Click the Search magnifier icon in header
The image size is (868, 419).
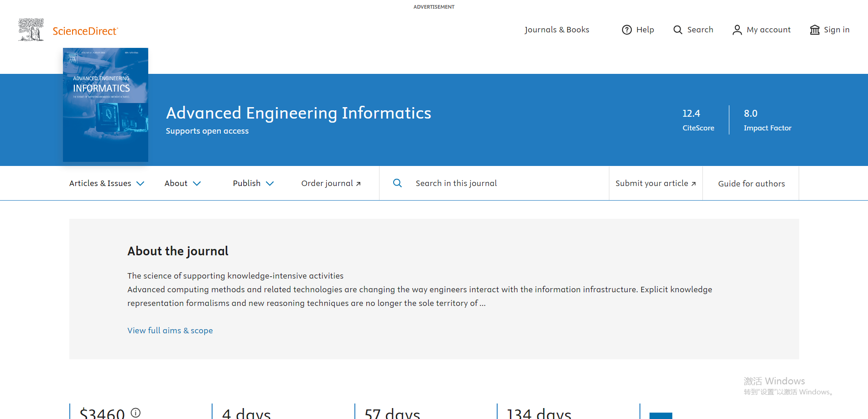point(678,30)
